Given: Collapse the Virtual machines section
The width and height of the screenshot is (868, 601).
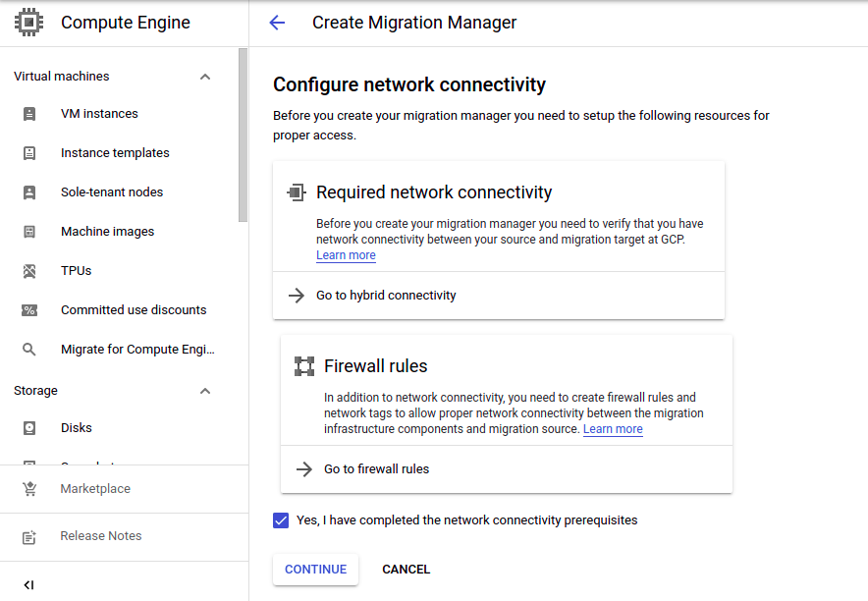Looking at the screenshot, I should click(x=205, y=77).
